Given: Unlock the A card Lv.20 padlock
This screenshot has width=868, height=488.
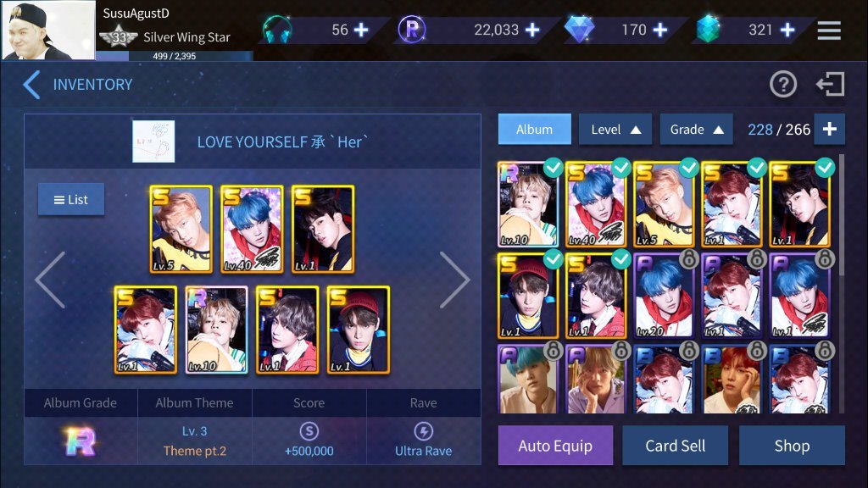Looking at the screenshot, I should [688, 259].
